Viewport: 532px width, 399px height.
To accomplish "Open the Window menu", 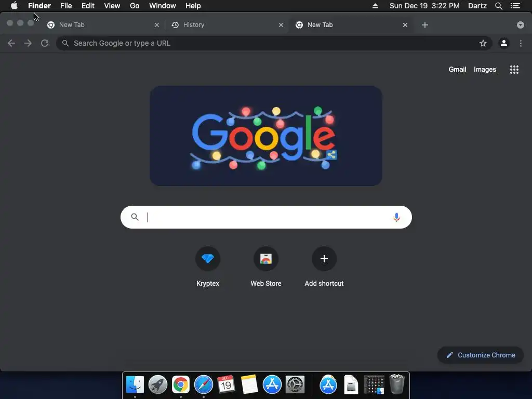I will click(x=162, y=6).
